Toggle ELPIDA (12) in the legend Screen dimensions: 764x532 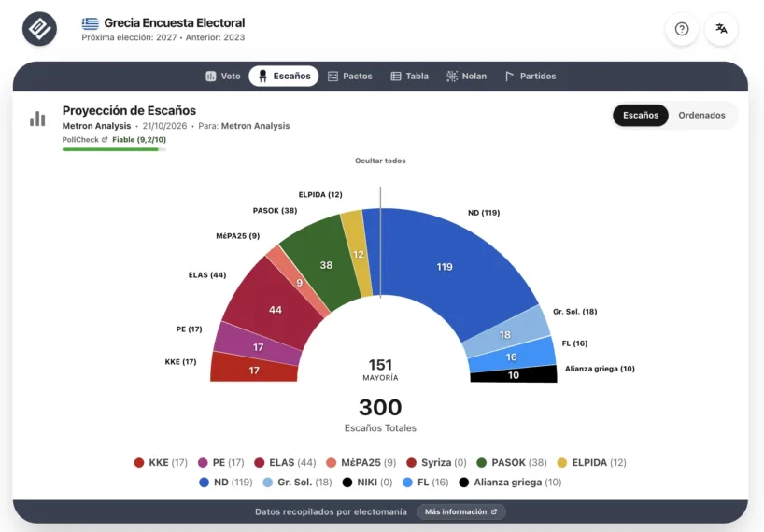591,462
